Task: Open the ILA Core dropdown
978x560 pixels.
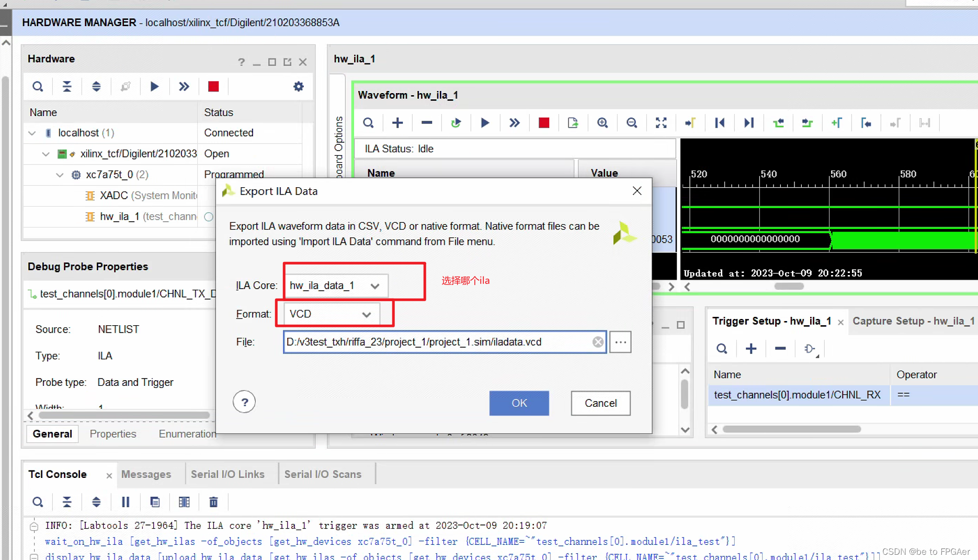Action: (x=374, y=285)
